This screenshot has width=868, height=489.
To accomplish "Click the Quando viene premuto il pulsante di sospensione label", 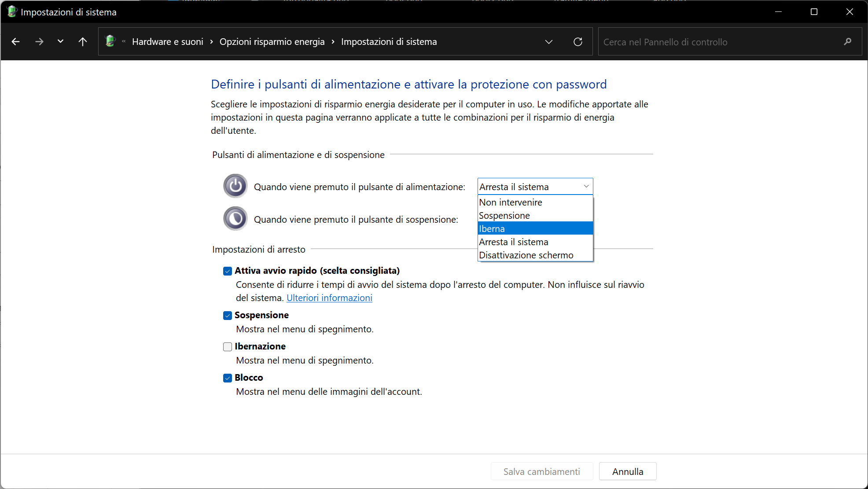I will [x=356, y=220].
